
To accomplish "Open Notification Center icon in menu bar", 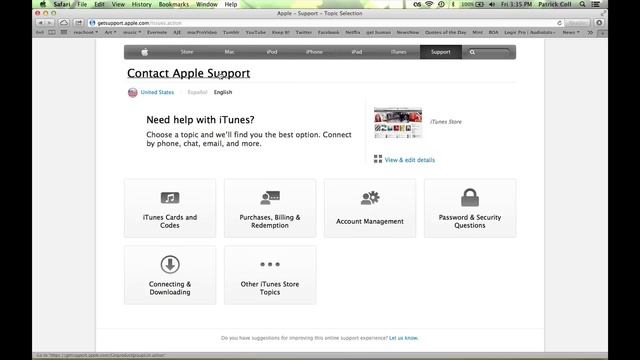I will pos(596,4).
